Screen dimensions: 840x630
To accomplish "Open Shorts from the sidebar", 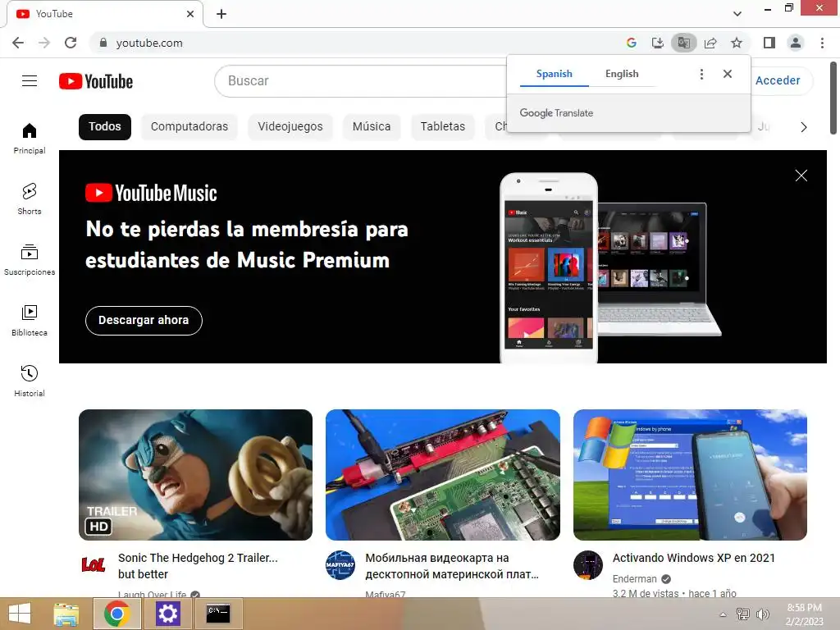I will [30, 199].
